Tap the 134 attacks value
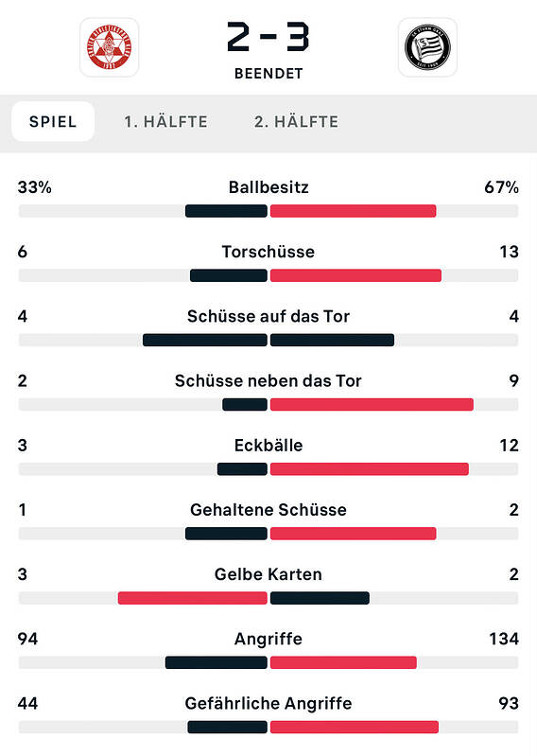The height and width of the screenshot is (756, 537). coord(504,639)
